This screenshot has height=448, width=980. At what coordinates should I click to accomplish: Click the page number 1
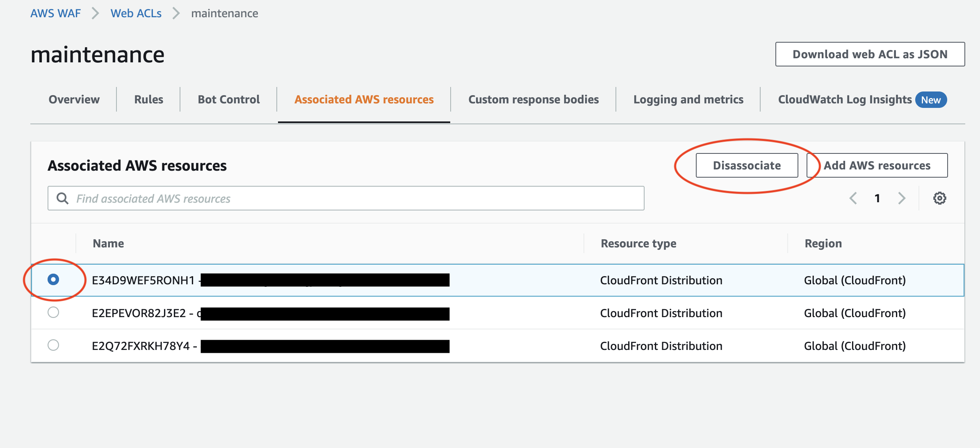[x=877, y=199]
